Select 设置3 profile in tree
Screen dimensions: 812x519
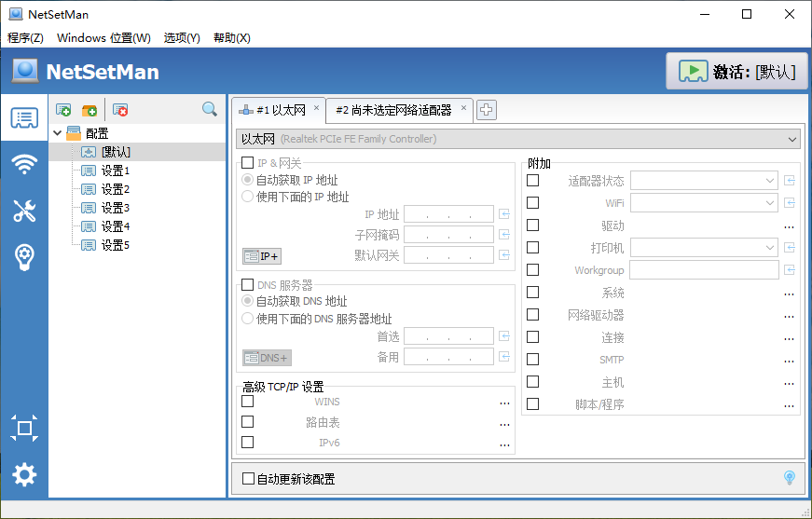tap(115, 208)
